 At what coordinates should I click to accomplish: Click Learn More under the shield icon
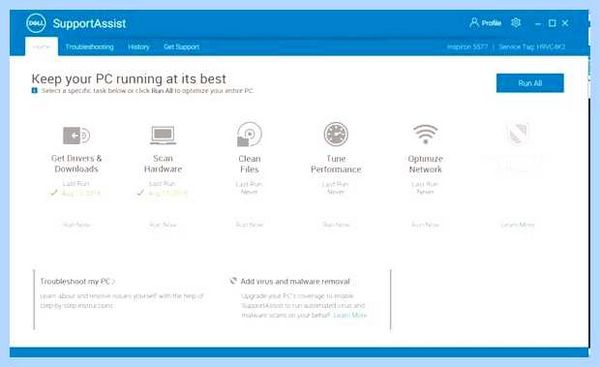point(517,225)
